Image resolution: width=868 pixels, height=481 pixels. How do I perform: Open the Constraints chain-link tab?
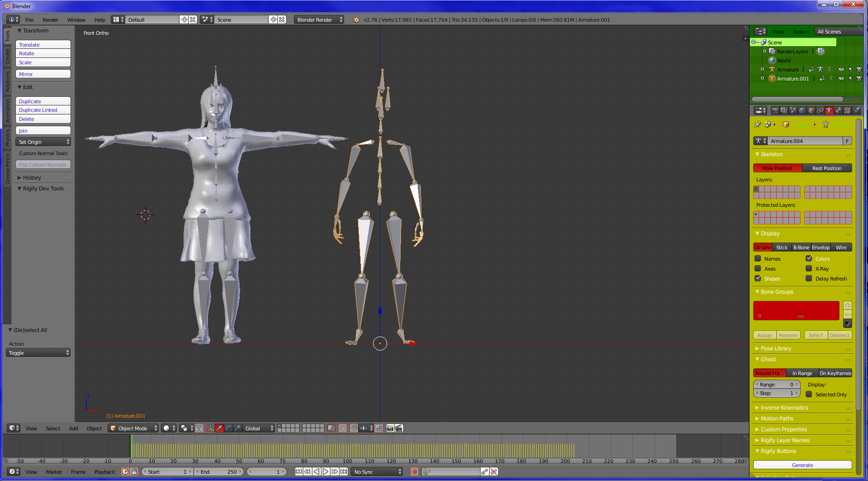click(x=820, y=110)
